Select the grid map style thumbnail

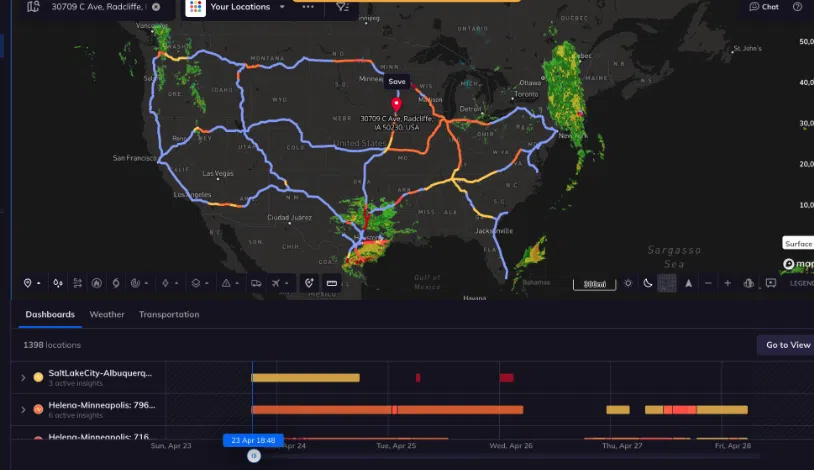667,283
